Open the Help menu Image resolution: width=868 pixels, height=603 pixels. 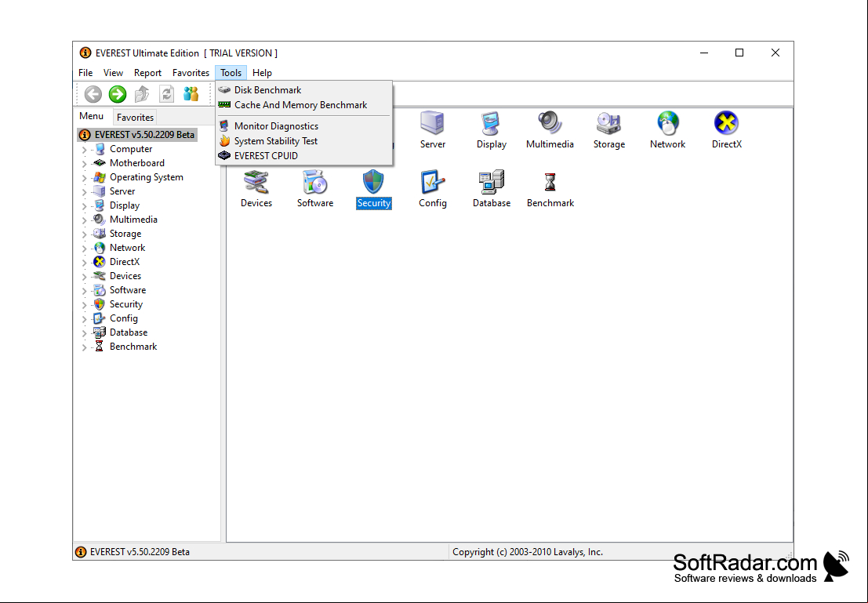[262, 73]
